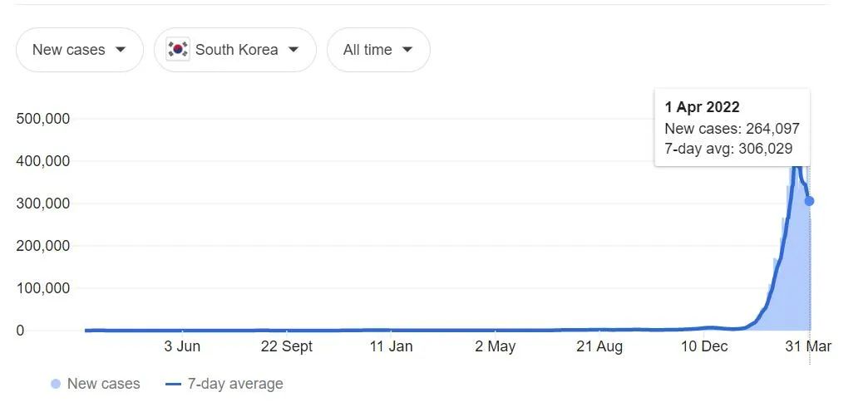Screen dimensions: 868x407
Task: Click the 10 Dec date on the x-axis
Action: tap(703, 346)
